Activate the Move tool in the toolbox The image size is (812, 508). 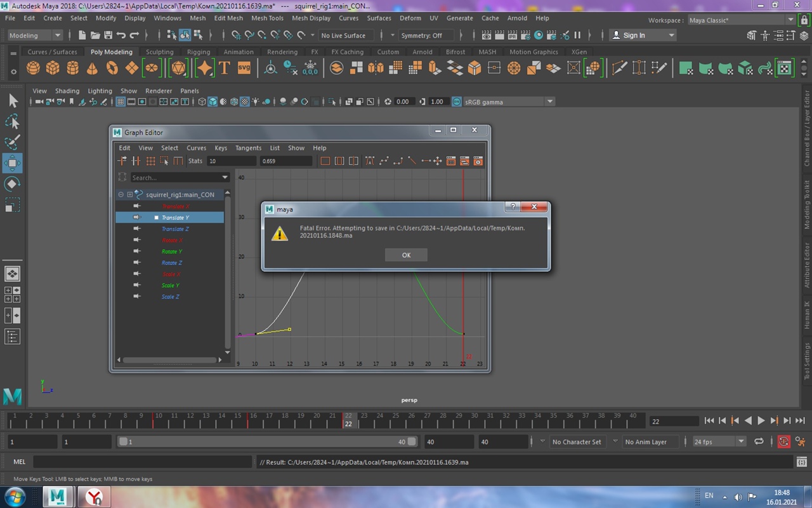click(x=13, y=163)
